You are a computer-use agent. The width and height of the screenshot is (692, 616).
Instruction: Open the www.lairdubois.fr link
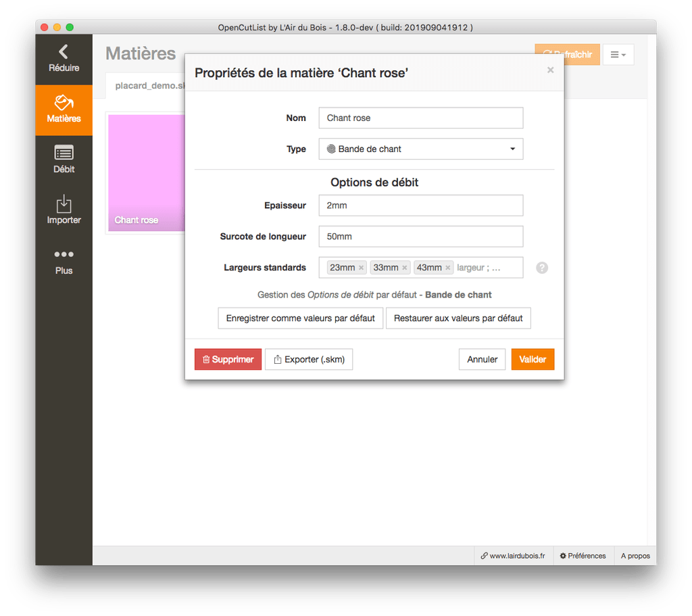pos(513,556)
